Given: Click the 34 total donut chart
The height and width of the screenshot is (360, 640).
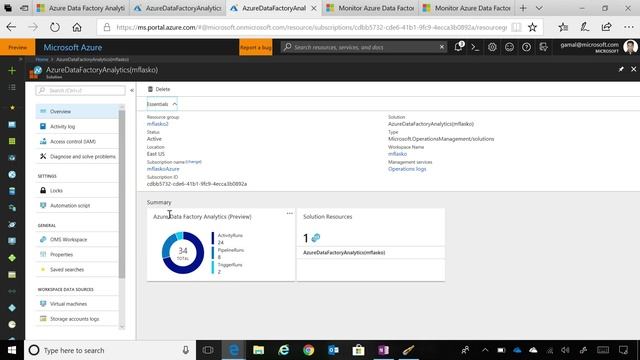Looking at the screenshot, I should pyautogui.click(x=183, y=253).
